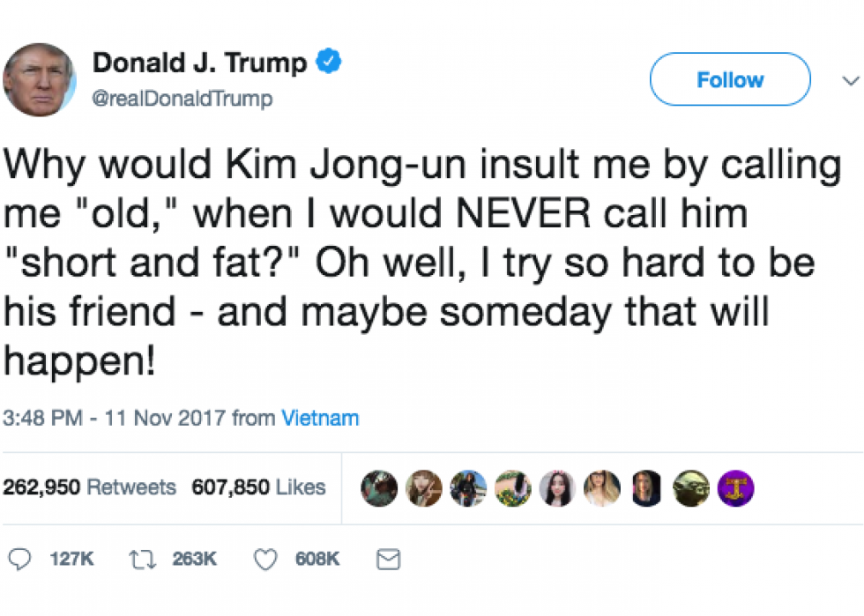Click the reply speech bubble icon
Viewport: 864px width, 616px height.
click(19, 560)
